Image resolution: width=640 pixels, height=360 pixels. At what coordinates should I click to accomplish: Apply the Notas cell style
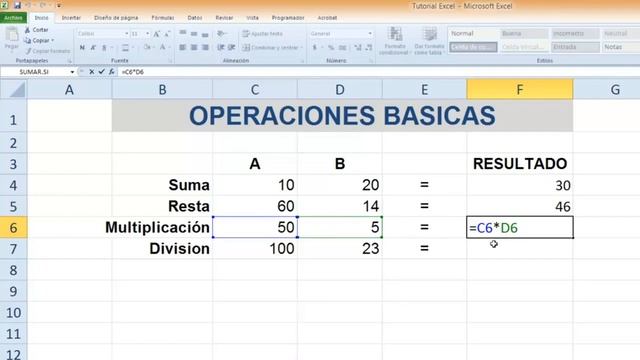[621, 47]
